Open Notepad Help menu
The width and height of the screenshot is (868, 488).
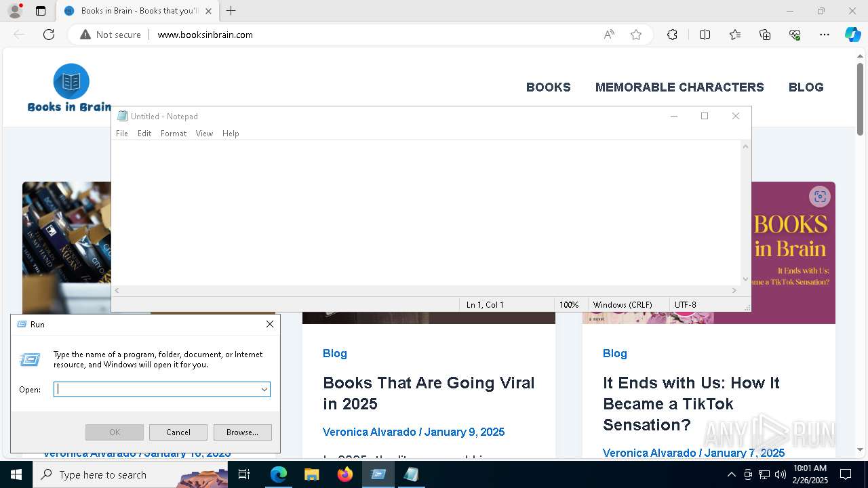point(231,134)
